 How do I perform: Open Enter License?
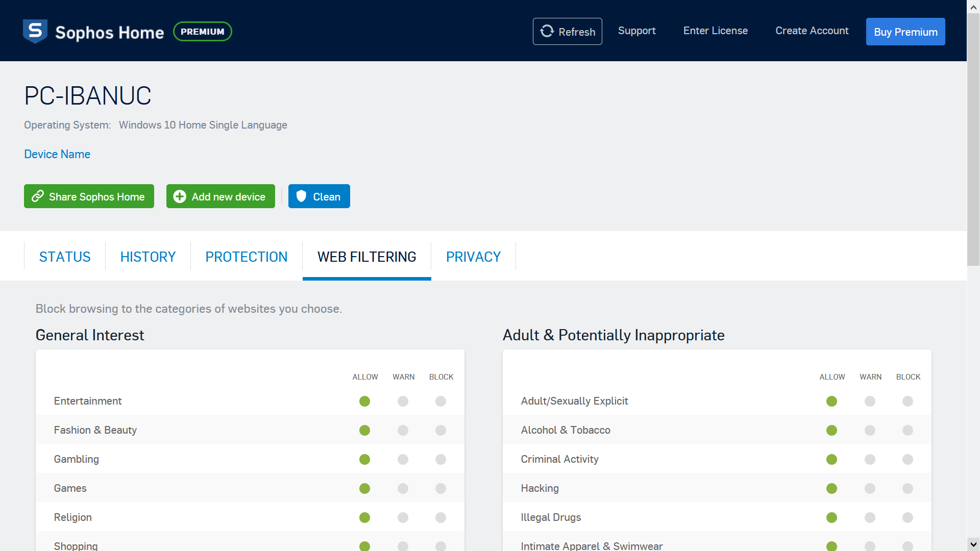point(716,31)
